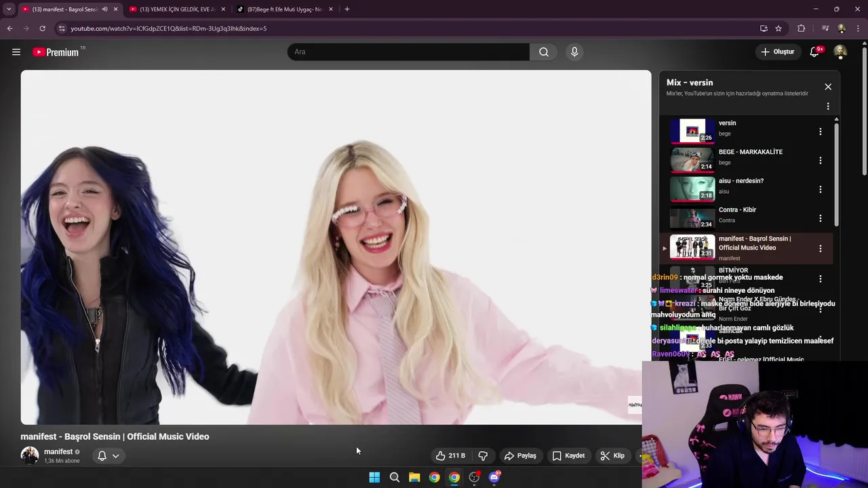This screenshot has width=868, height=488.
Task: Open the tab search dropdown arrow
Action: coord(9,9)
